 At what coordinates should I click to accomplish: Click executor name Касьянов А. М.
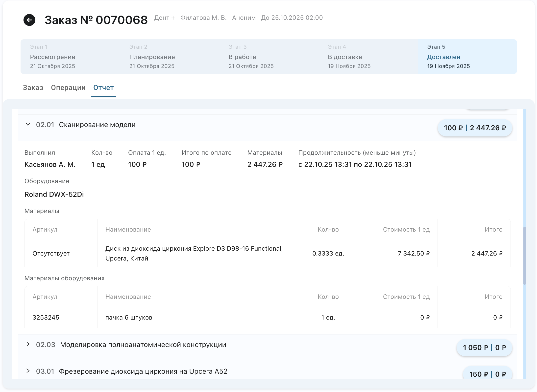point(50,165)
